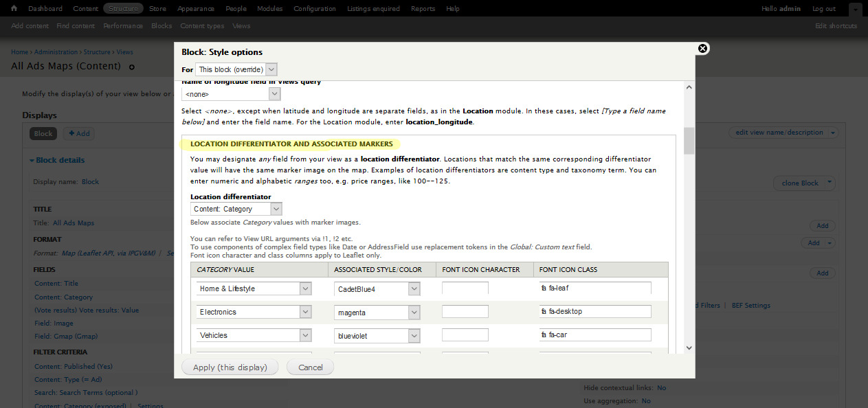Click the Apply (this display) button
This screenshot has width=868, height=408.
click(230, 367)
